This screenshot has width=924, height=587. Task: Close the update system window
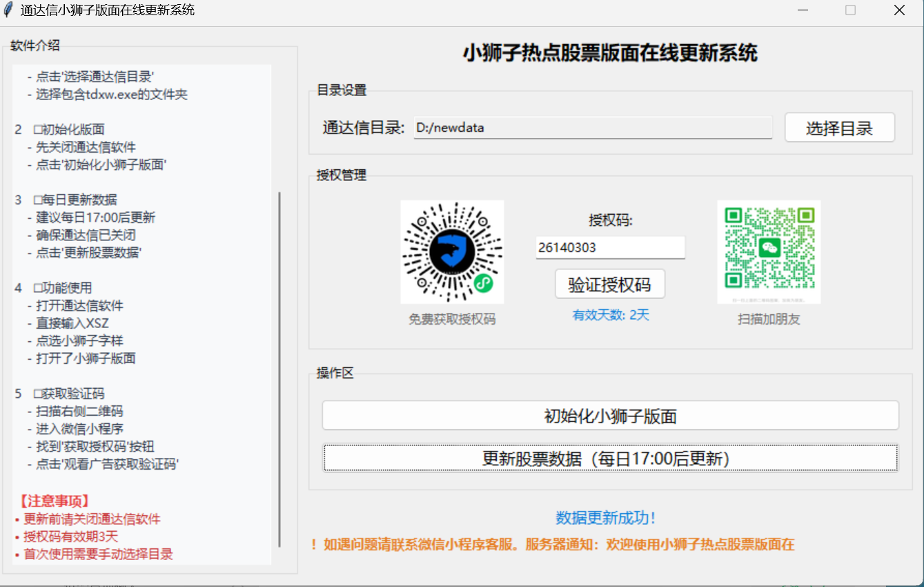click(899, 10)
